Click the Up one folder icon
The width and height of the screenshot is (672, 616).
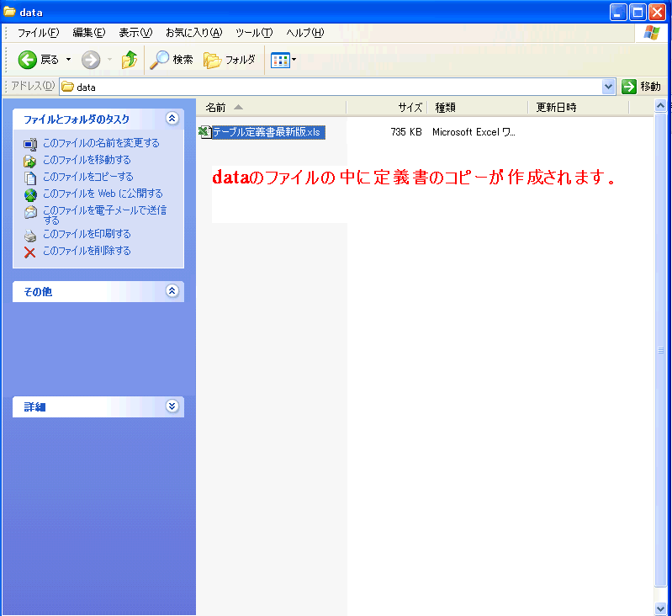point(129,60)
